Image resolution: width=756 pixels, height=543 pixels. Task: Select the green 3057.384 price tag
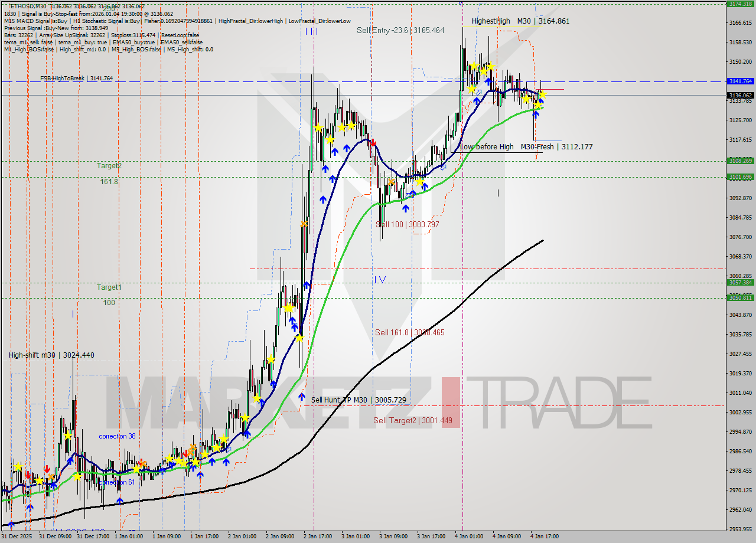point(740,282)
